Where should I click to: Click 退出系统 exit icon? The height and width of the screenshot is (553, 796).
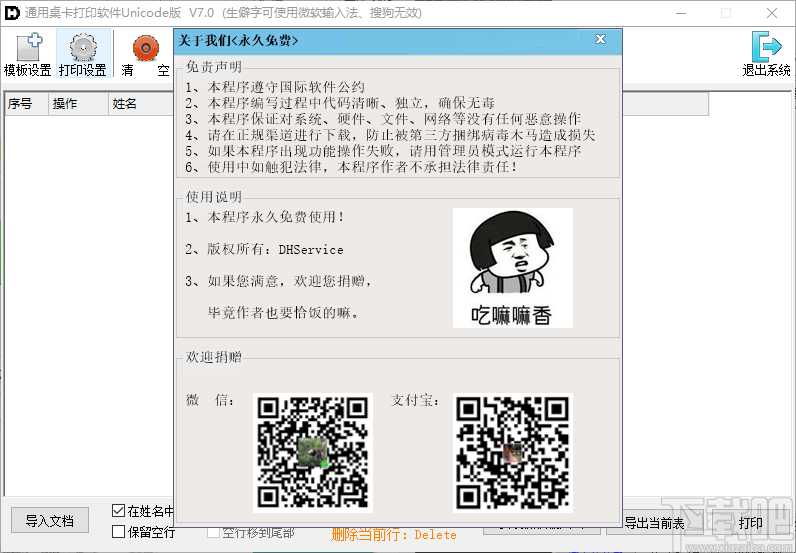[x=766, y=54]
